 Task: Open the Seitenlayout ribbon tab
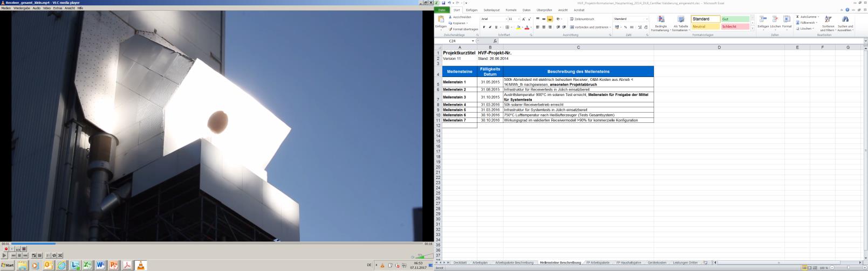coord(491,10)
